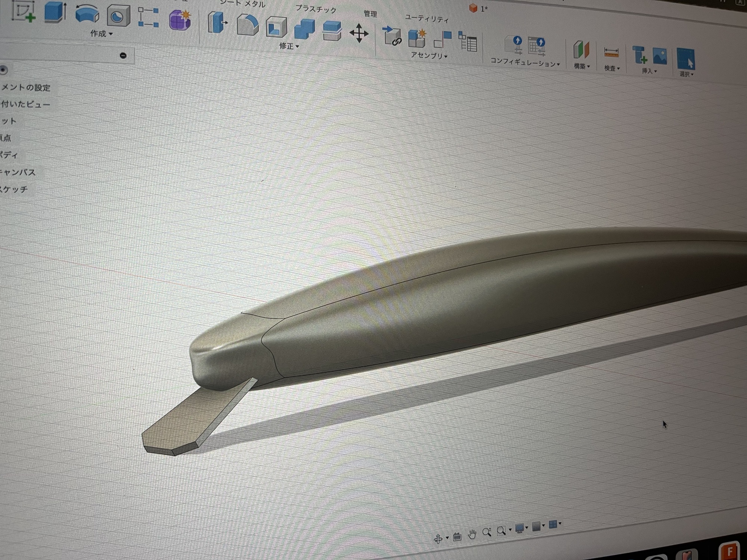The image size is (747, 560).
Task: Select the document tab labeled 1*
Action: [479, 8]
